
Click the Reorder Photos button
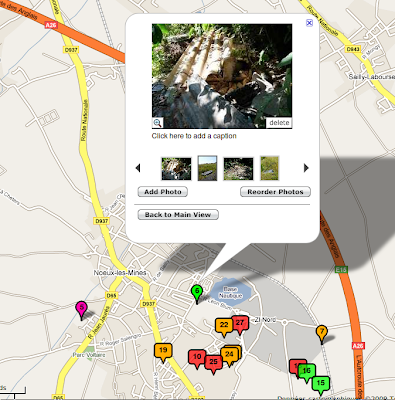[275, 192]
